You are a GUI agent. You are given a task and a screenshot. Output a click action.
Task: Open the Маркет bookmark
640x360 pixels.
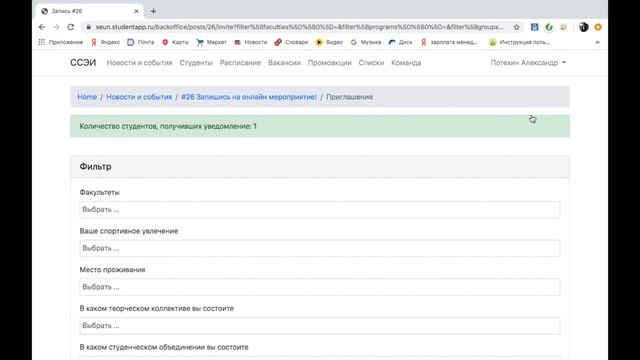211,42
